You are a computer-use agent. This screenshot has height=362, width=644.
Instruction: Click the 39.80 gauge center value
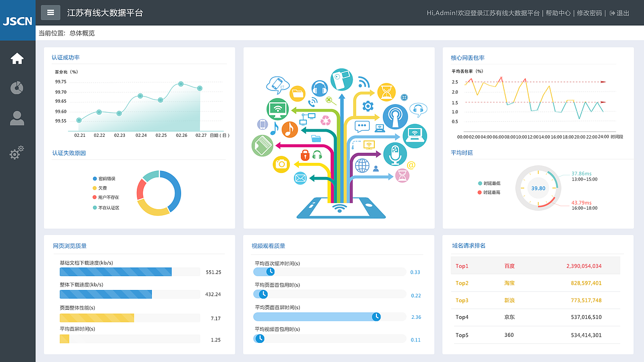click(x=538, y=188)
